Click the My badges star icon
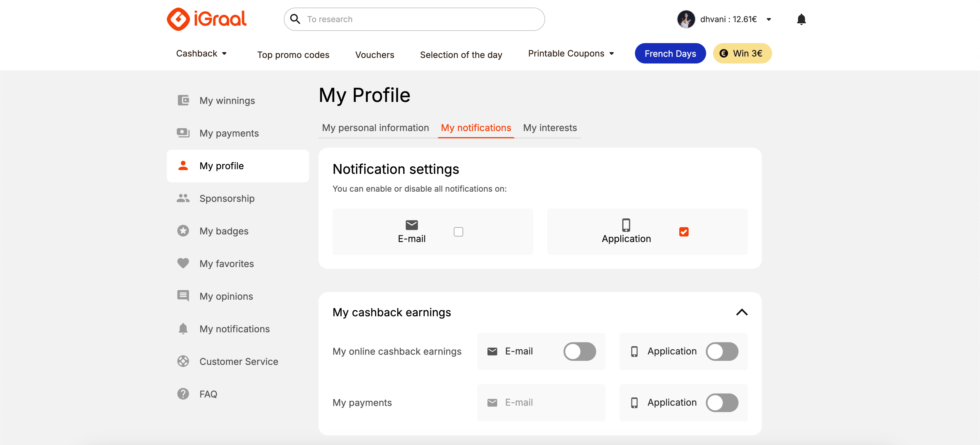 pyautogui.click(x=183, y=231)
